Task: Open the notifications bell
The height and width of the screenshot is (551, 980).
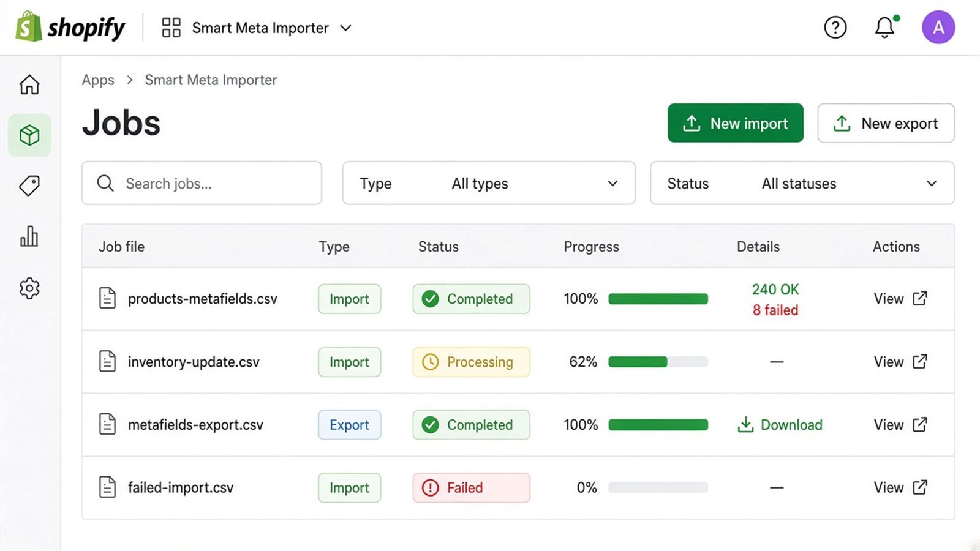Action: pyautogui.click(x=885, y=28)
